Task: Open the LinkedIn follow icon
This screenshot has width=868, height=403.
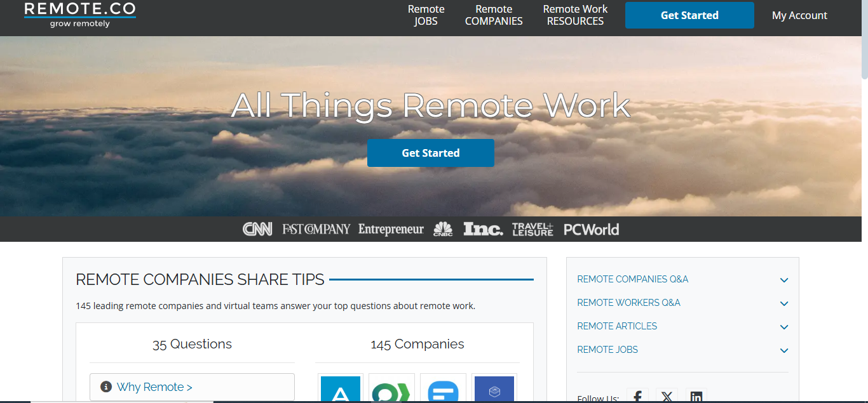Action: [696, 396]
